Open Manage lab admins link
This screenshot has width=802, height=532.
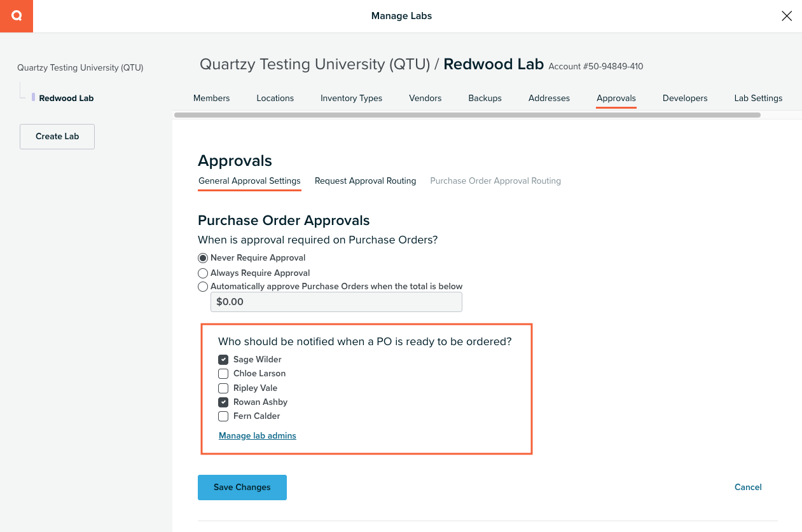click(258, 436)
